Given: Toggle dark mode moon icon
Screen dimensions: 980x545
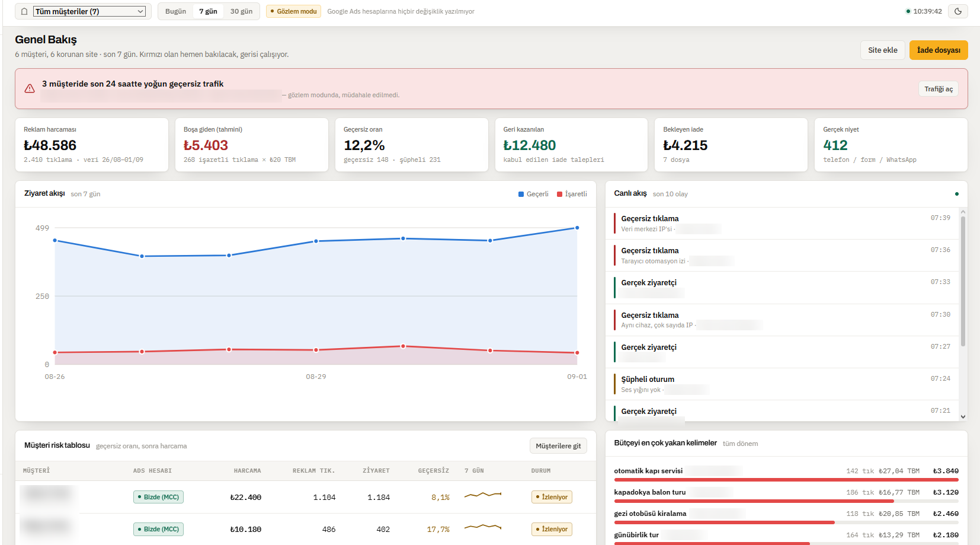Looking at the screenshot, I should click(958, 11).
